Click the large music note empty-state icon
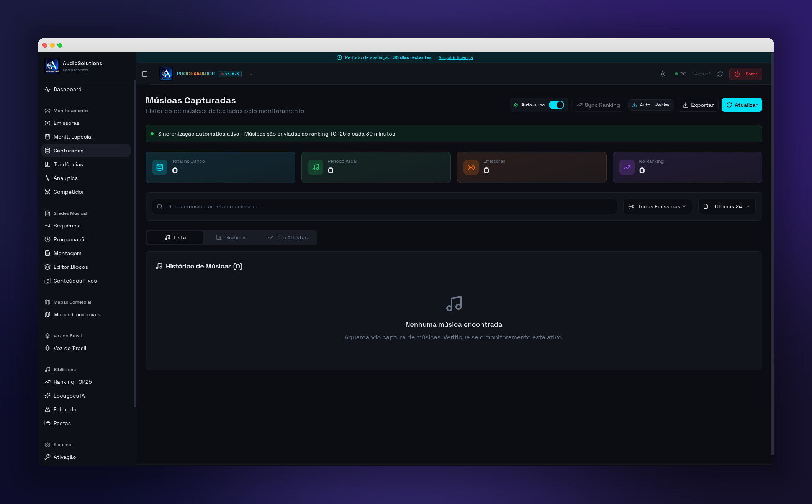This screenshot has height=504, width=812. [x=454, y=304]
